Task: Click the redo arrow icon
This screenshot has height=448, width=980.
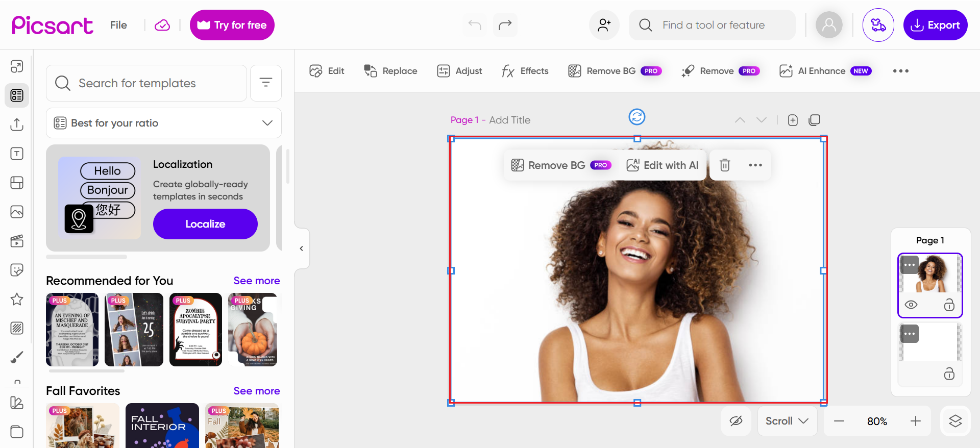Action: (505, 25)
